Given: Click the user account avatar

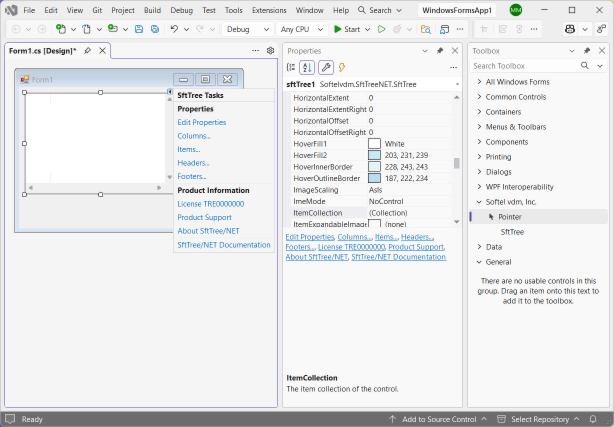Looking at the screenshot, I should point(516,10).
